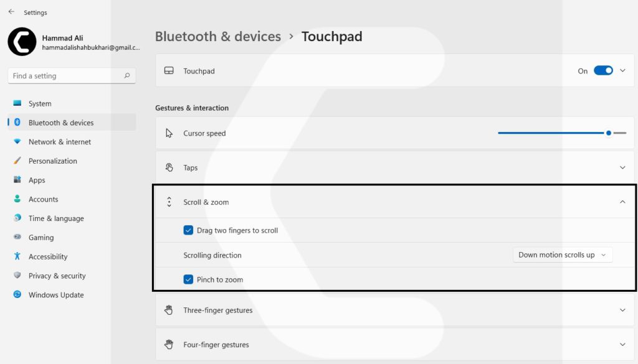The width and height of the screenshot is (638, 364).
Task: Click the Privacy & security shield icon
Action: point(17,276)
